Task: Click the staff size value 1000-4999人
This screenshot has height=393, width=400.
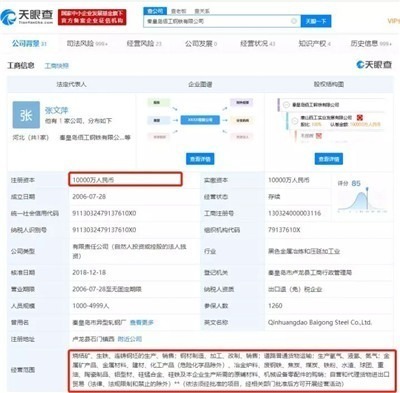Action: coord(91,306)
